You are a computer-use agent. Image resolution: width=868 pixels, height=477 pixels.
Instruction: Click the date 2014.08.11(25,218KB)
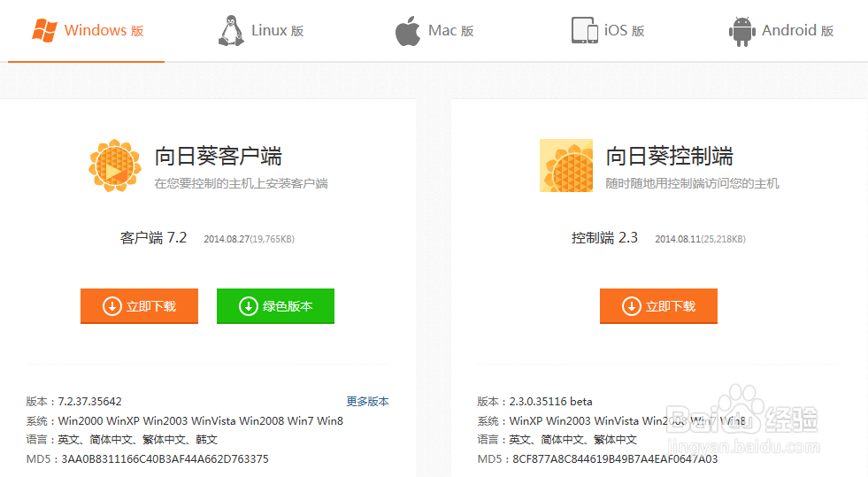700,239
